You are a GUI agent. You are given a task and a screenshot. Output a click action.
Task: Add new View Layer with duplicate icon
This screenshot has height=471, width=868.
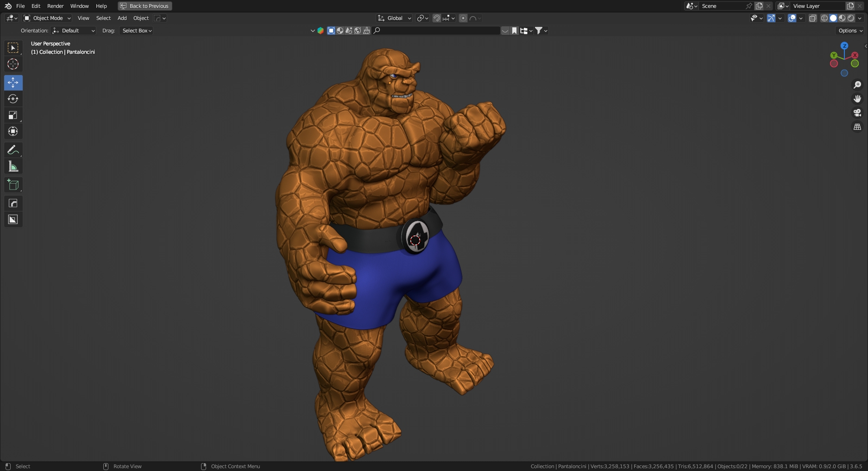pyautogui.click(x=850, y=6)
